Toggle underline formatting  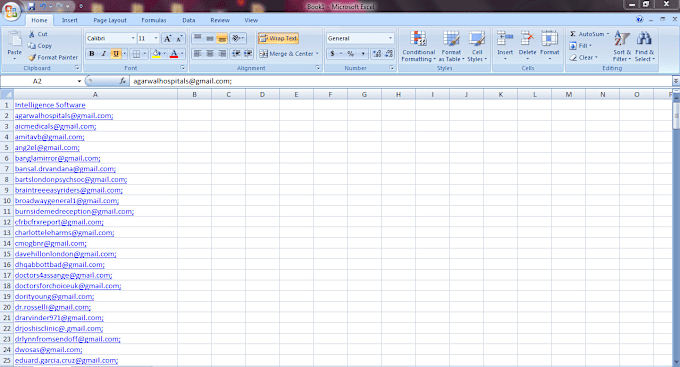[x=116, y=54]
